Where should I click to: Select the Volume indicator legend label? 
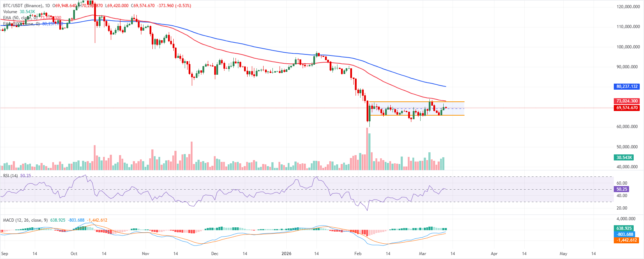[10, 12]
